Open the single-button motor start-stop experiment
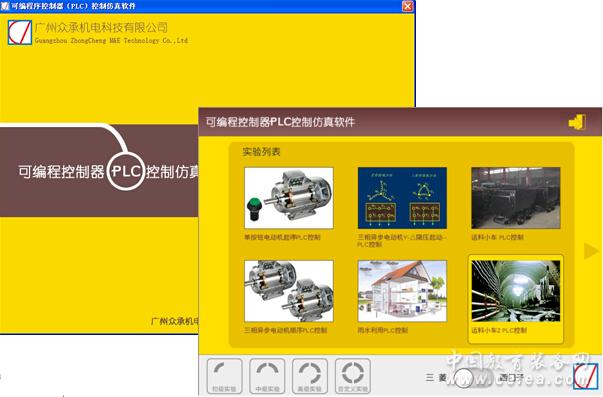This screenshot has height=397, width=603. click(x=289, y=198)
